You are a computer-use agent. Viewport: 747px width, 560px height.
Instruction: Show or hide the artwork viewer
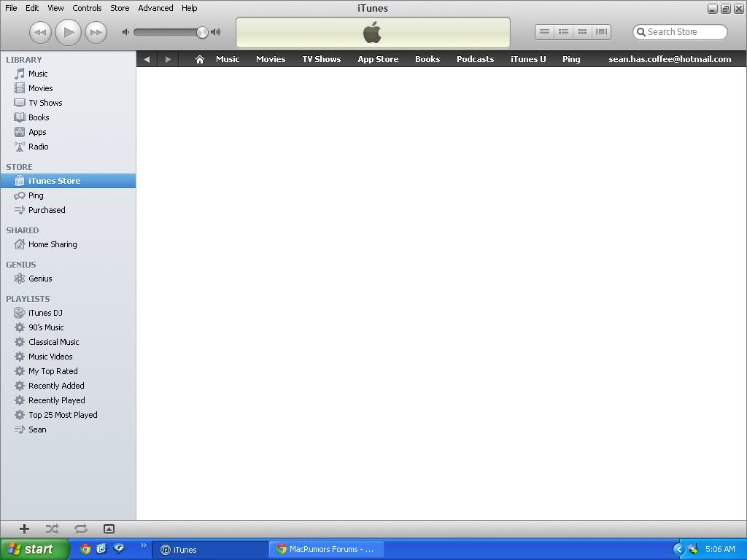coord(109,529)
